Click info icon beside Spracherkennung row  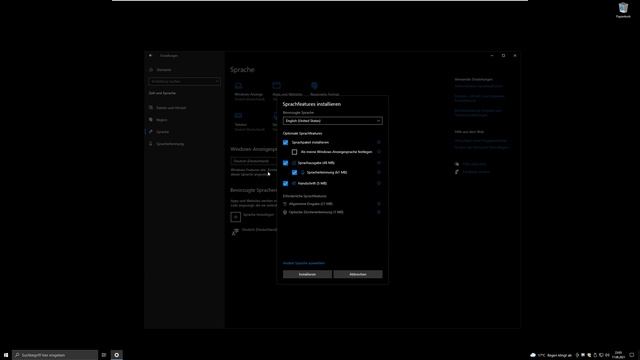coord(379,172)
